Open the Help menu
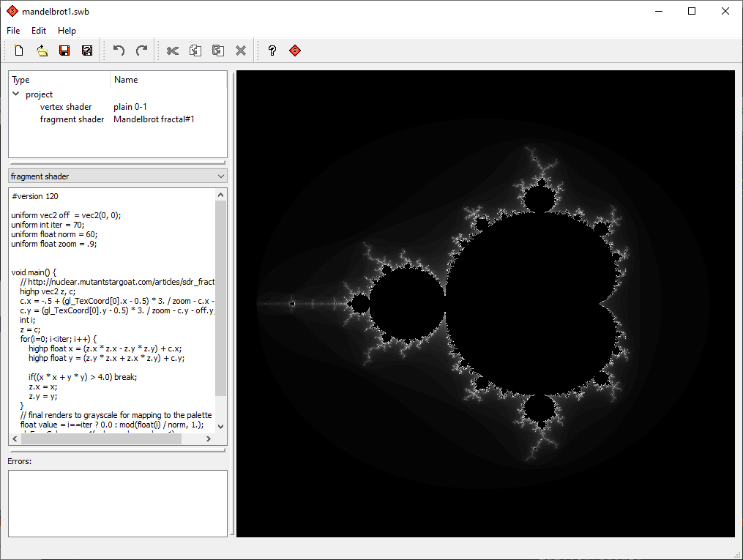743x560 pixels. [x=67, y=30]
